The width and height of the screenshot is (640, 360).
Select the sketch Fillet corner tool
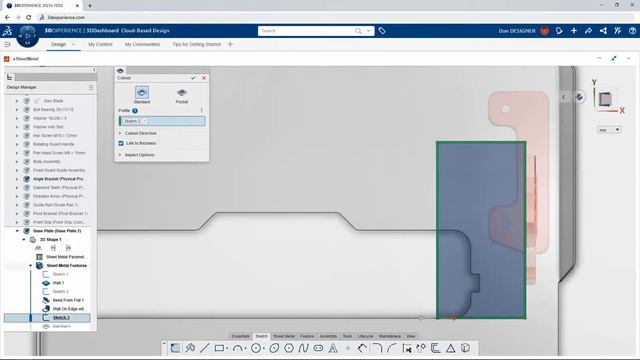(x=377, y=348)
